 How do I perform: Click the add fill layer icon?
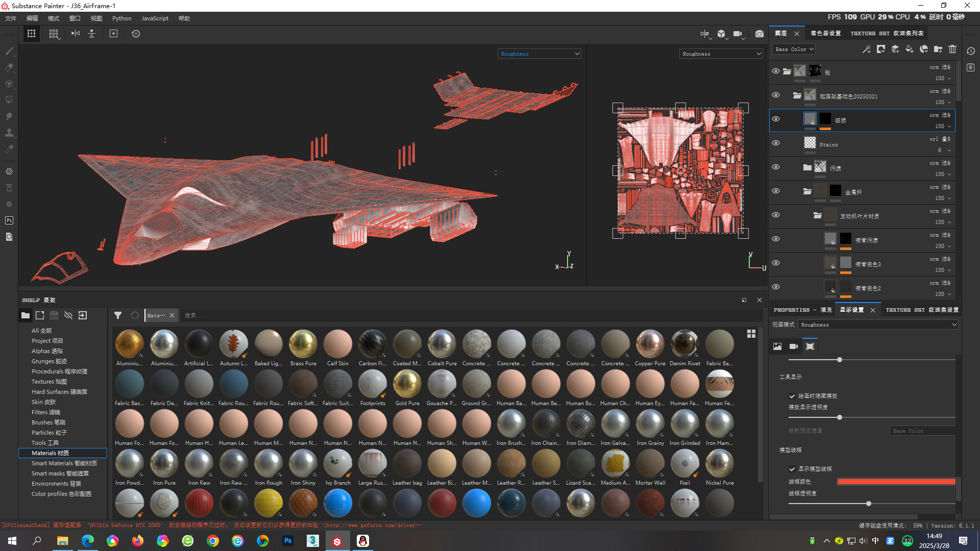click(909, 49)
